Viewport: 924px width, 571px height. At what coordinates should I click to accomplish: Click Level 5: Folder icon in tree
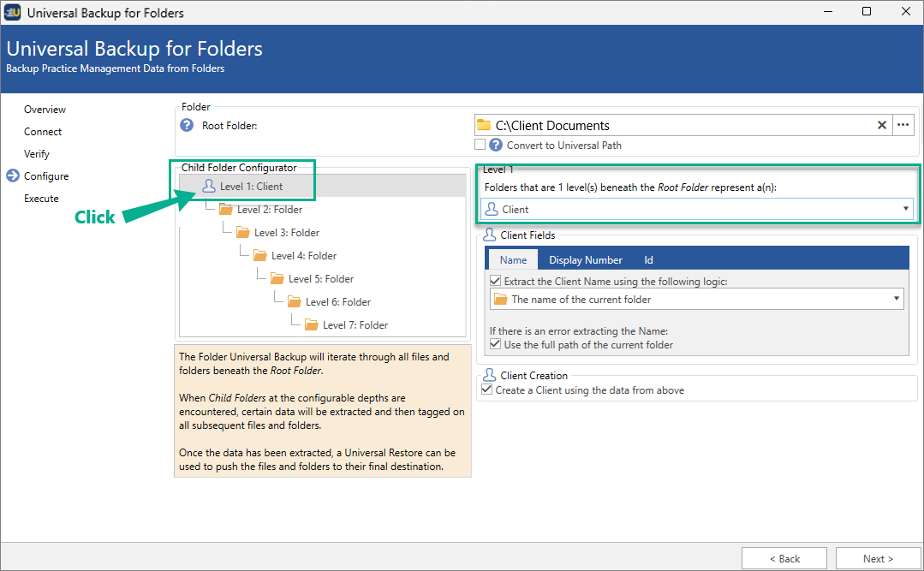(277, 279)
